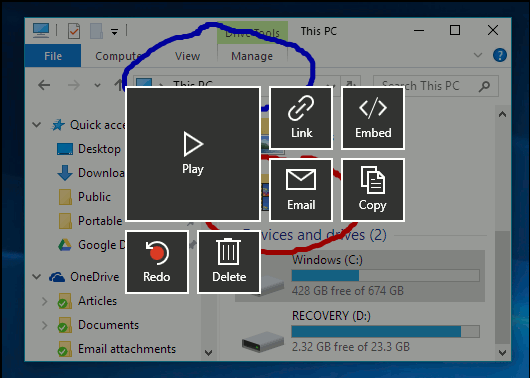Go back with the back arrow

tap(44, 85)
